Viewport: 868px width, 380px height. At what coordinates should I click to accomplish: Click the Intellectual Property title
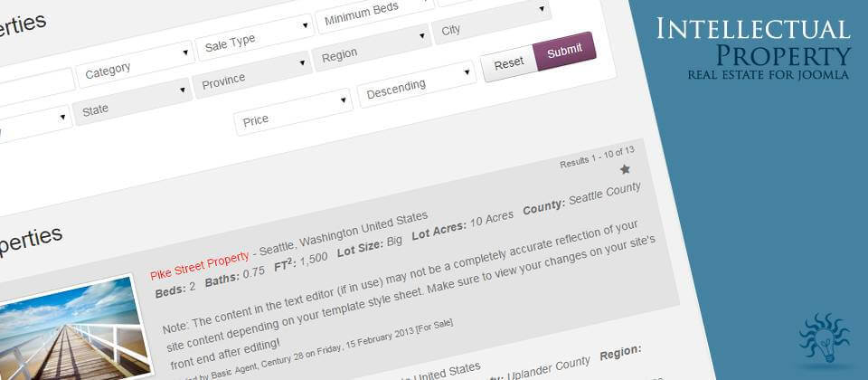(753, 41)
